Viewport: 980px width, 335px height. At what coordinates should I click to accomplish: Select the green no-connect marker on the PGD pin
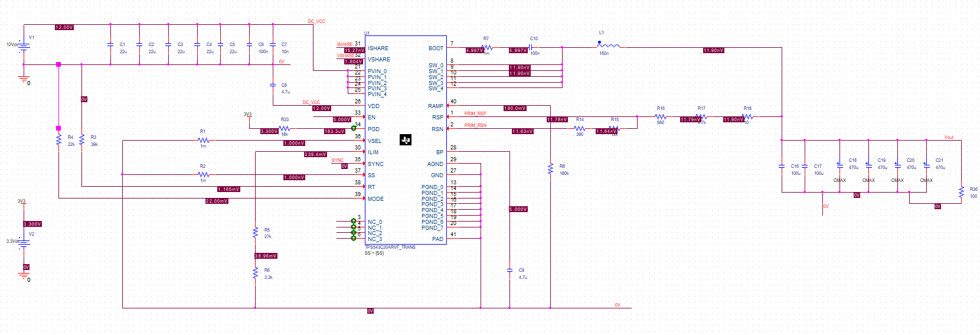[x=354, y=128]
